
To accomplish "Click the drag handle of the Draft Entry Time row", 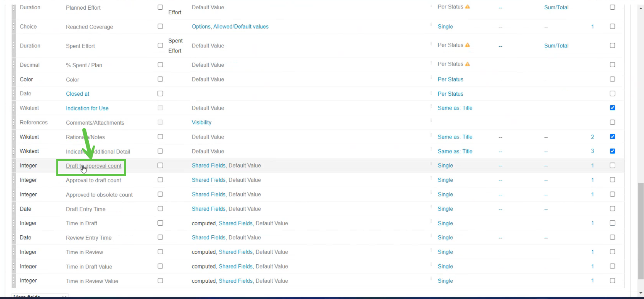I will point(14,209).
